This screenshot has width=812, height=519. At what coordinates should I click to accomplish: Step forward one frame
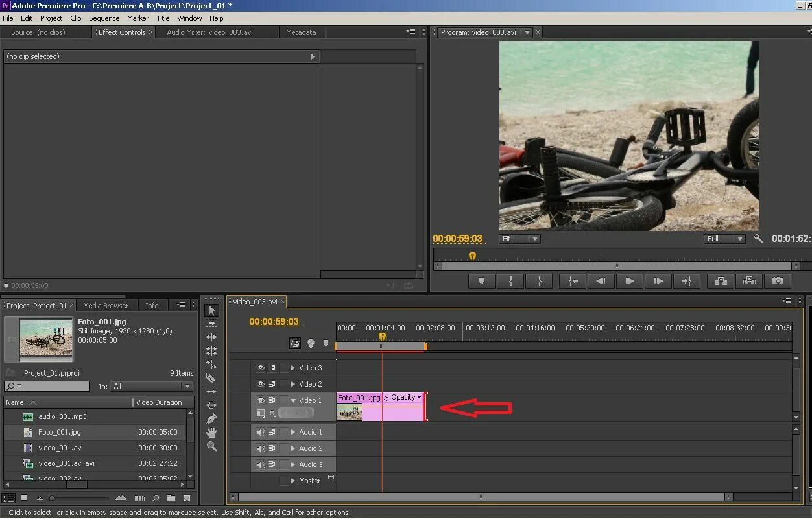click(x=658, y=281)
